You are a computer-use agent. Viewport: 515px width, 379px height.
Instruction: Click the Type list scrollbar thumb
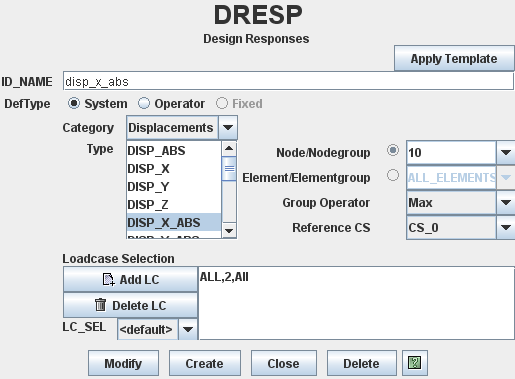click(x=229, y=169)
